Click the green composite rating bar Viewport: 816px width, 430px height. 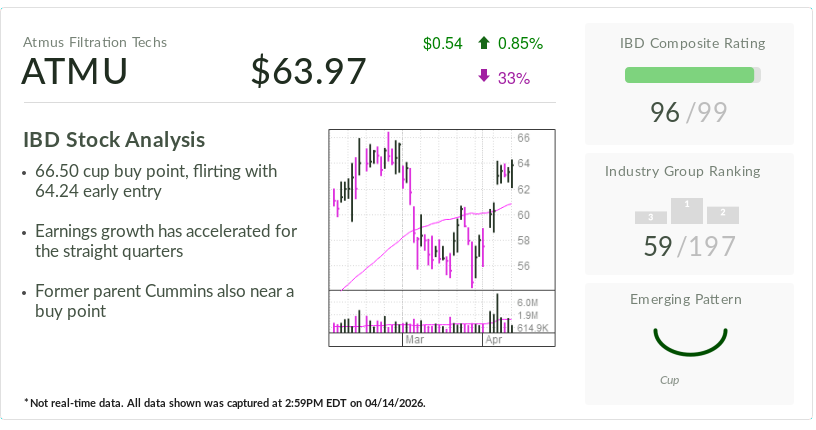coord(690,75)
